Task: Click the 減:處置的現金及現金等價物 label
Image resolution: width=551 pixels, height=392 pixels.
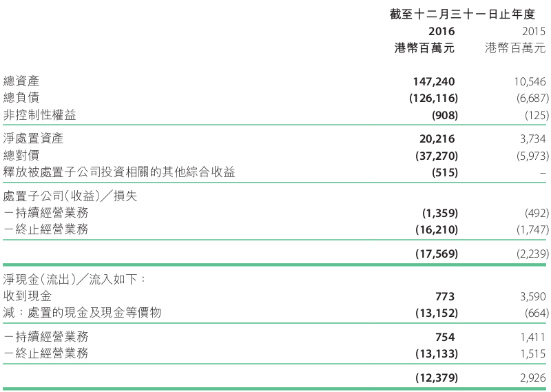Action: (82, 312)
